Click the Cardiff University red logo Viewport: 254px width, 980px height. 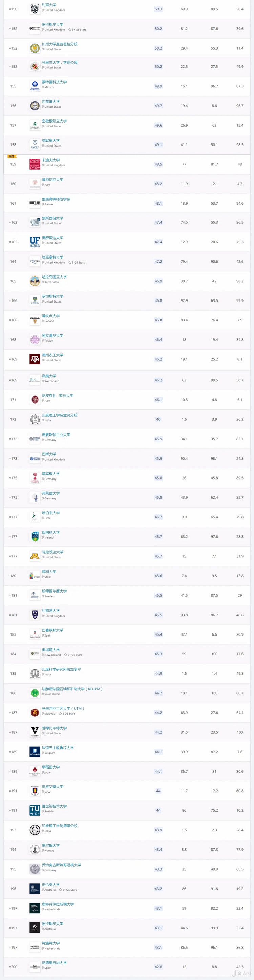click(35, 164)
